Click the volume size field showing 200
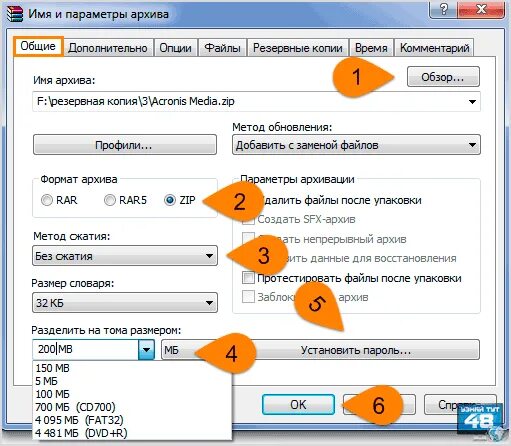The width and height of the screenshot is (511, 446). click(85, 349)
